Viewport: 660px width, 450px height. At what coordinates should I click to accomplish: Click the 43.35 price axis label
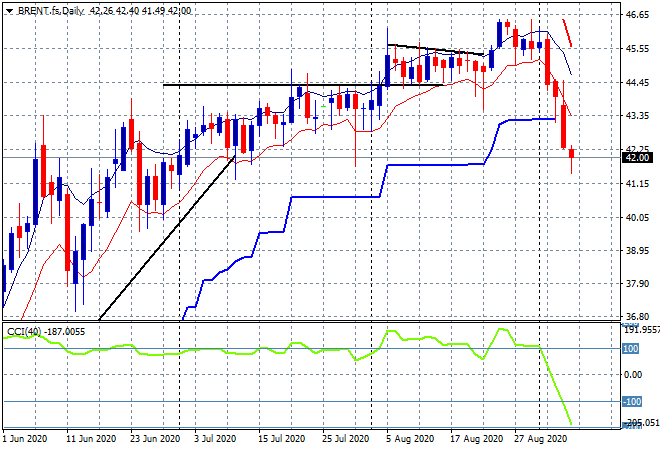[637, 115]
